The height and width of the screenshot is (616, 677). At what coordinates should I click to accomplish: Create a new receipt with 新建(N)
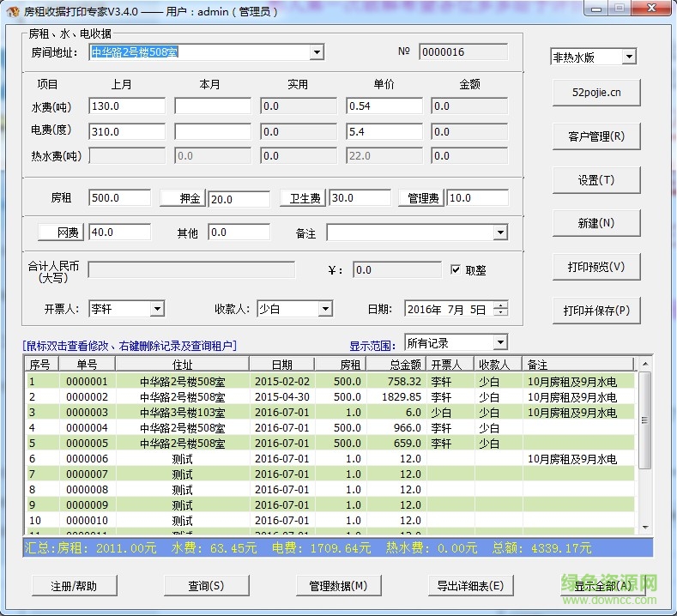[595, 223]
